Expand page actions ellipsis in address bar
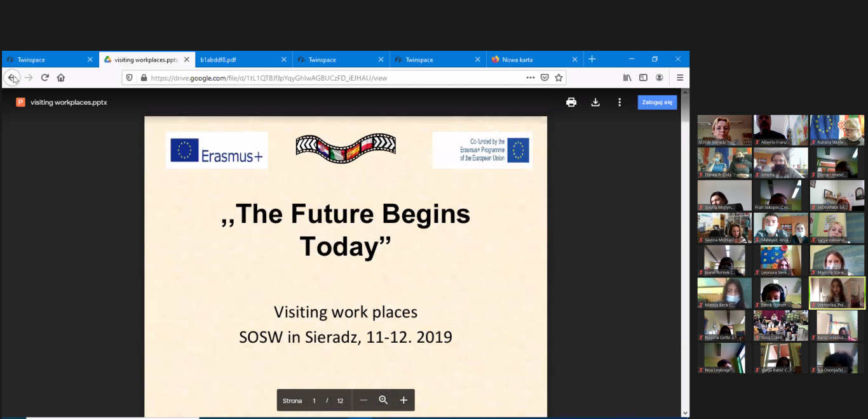 pos(530,77)
